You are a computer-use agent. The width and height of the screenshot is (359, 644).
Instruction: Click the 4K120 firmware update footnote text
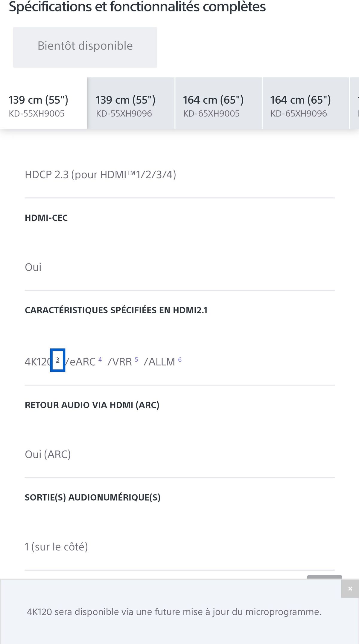coord(174,612)
